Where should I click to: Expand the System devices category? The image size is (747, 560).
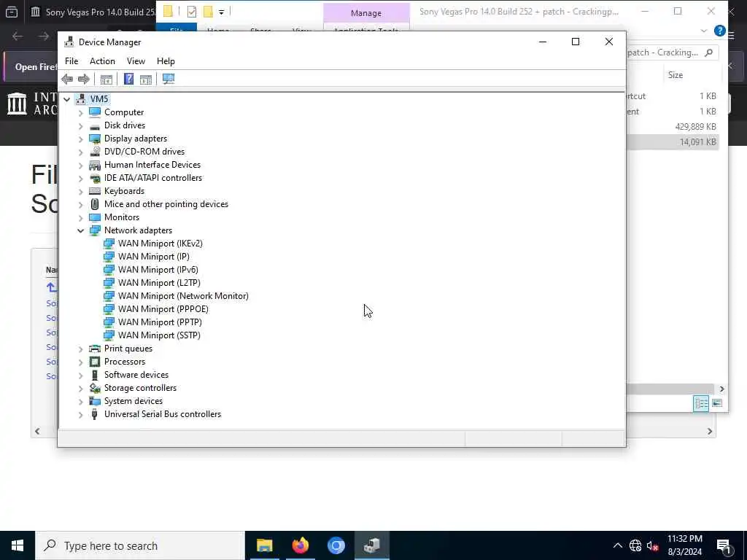(80, 402)
